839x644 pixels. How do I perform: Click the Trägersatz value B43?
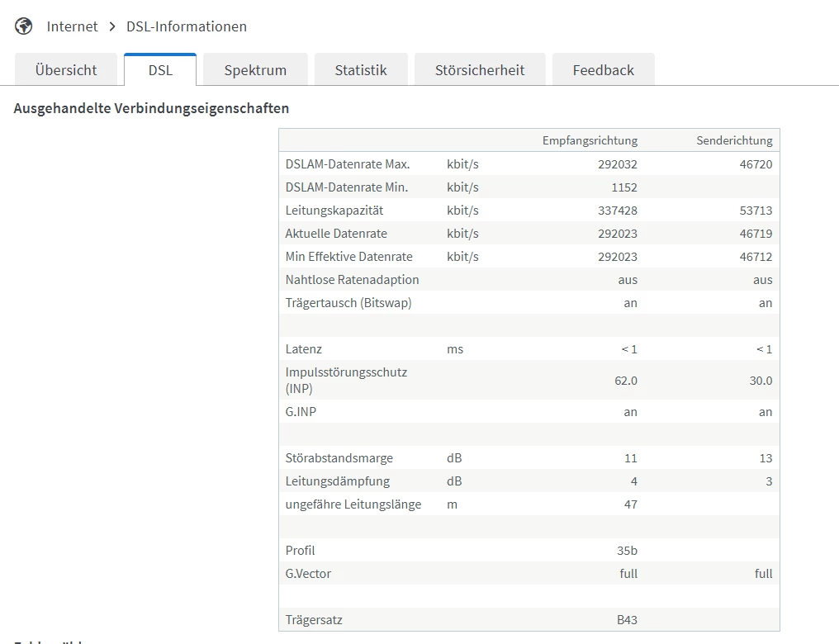[627, 620]
